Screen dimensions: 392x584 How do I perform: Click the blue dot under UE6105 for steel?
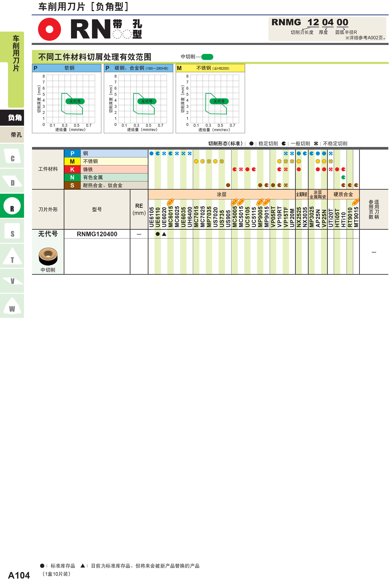(x=151, y=153)
